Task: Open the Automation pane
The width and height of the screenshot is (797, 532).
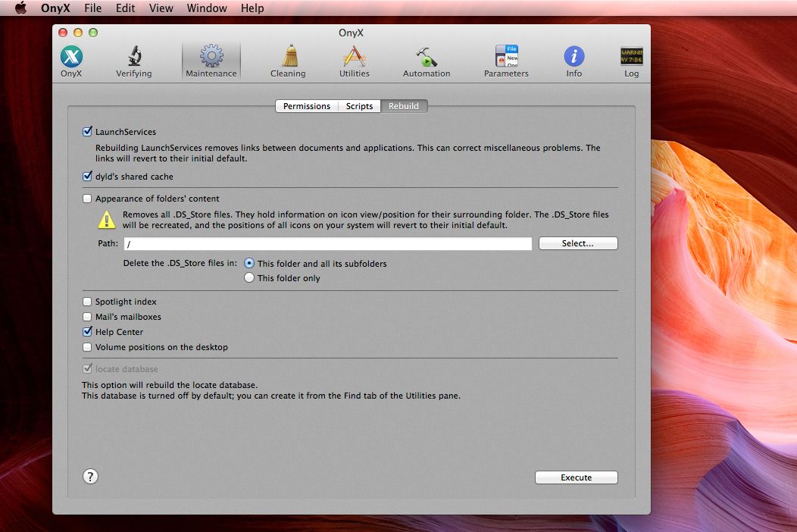Action: [x=427, y=61]
